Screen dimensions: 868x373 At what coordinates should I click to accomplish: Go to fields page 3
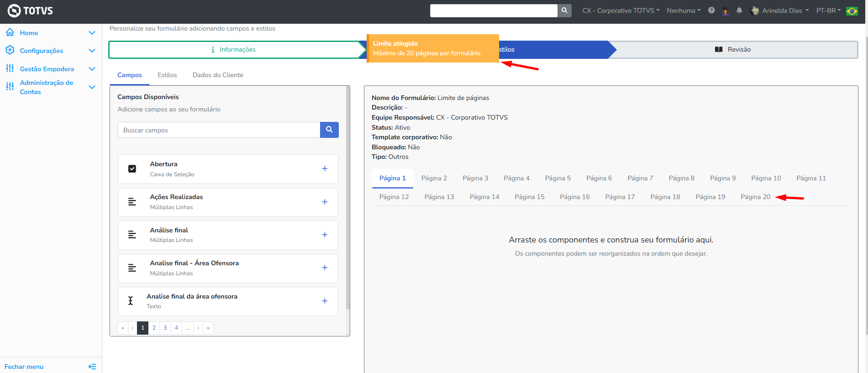coord(165,328)
